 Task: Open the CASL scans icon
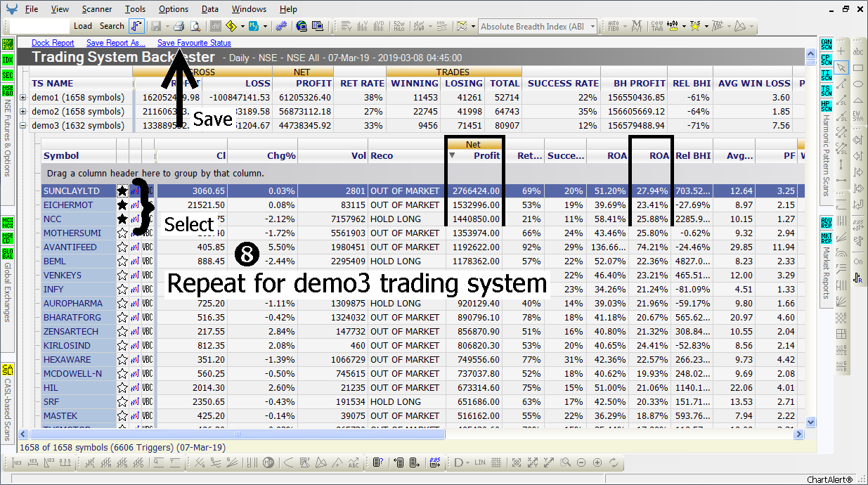point(8,369)
